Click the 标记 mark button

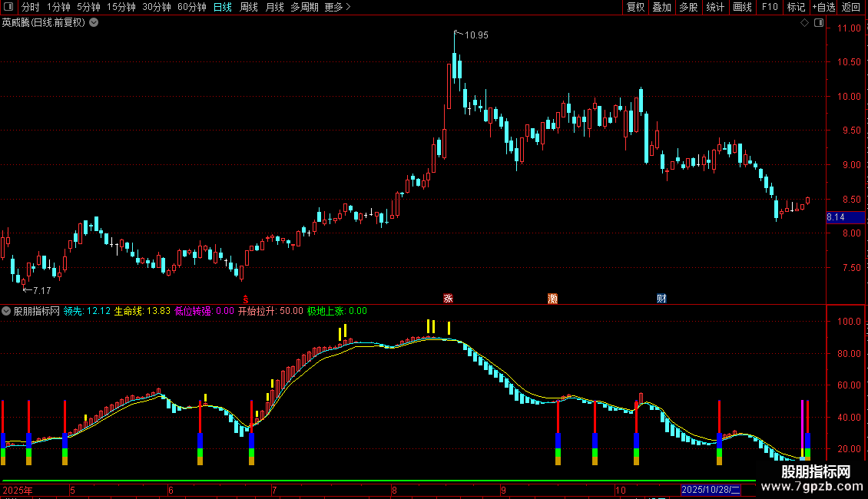click(x=796, y=7)
